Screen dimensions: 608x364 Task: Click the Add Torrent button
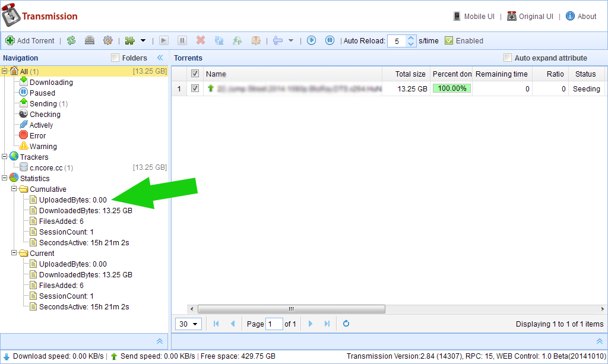[30, 40]
